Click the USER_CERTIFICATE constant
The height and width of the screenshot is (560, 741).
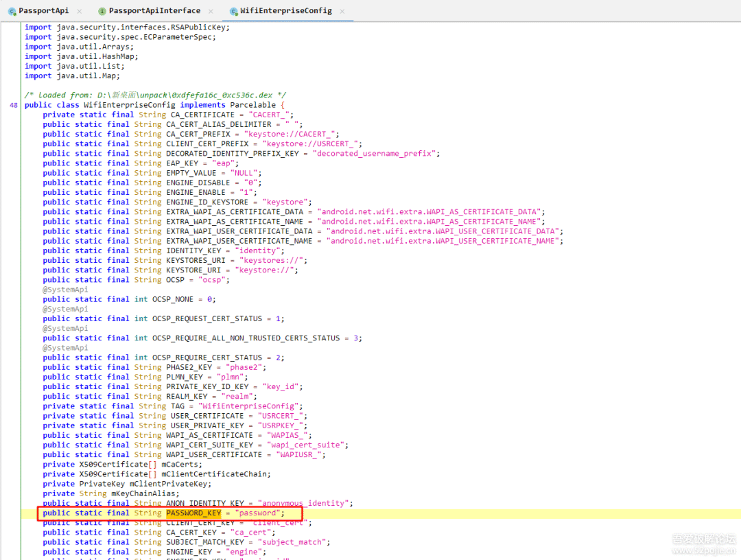(207, 415)
